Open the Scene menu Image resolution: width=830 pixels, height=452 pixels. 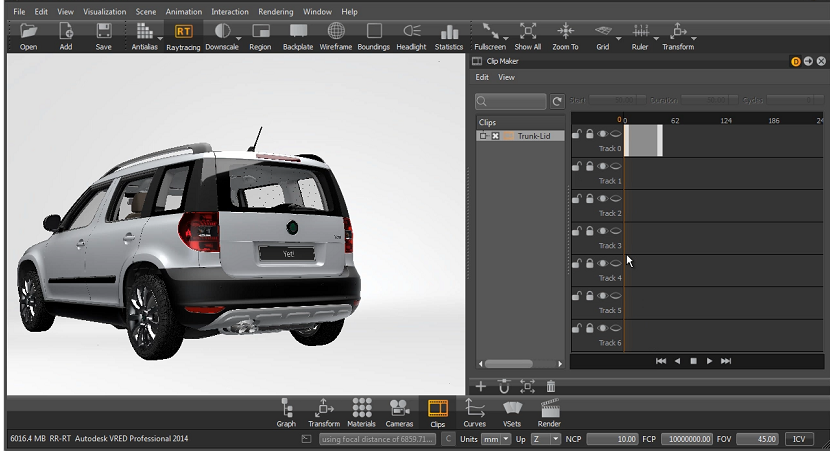pyautogui.click(x=146, y=11)
